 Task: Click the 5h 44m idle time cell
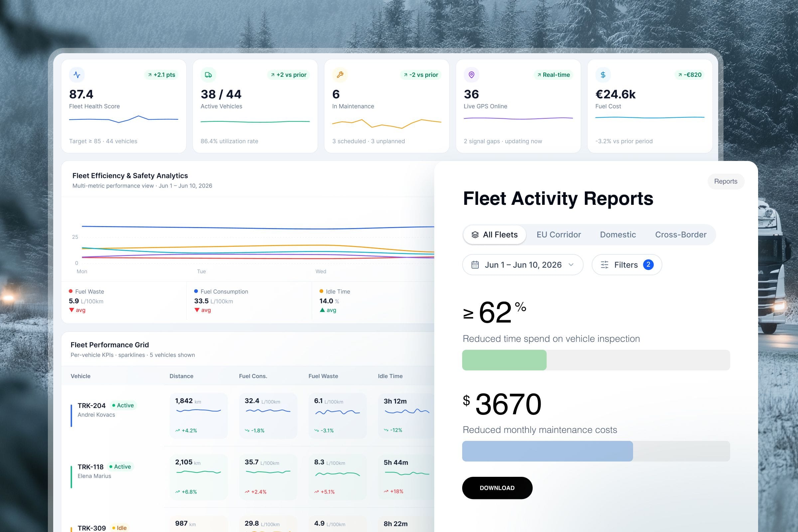point(406,477)
